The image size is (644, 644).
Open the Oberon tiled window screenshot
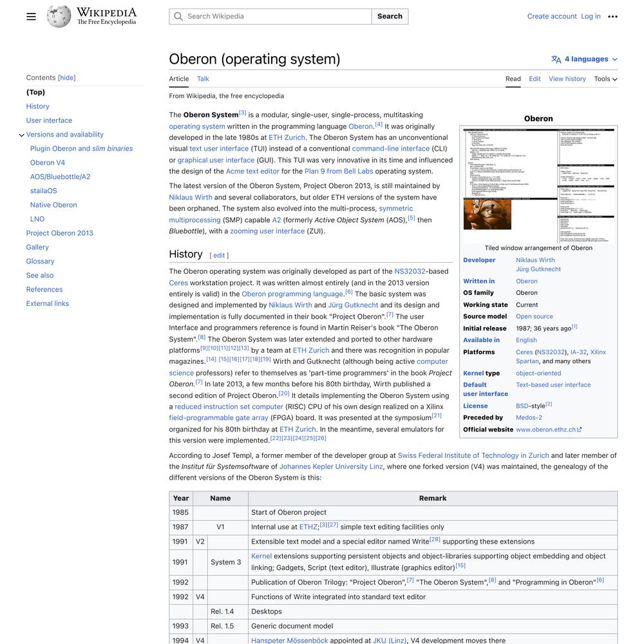point(538,185)
